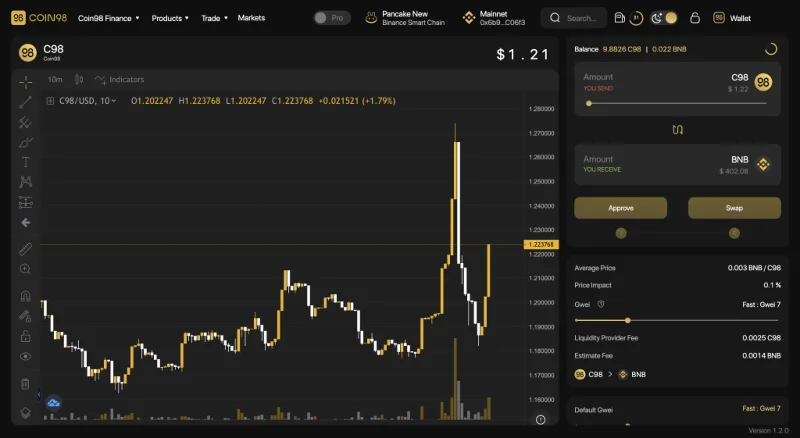Open the Mainnet network selector
800x438 pixels.
point(493,18)
